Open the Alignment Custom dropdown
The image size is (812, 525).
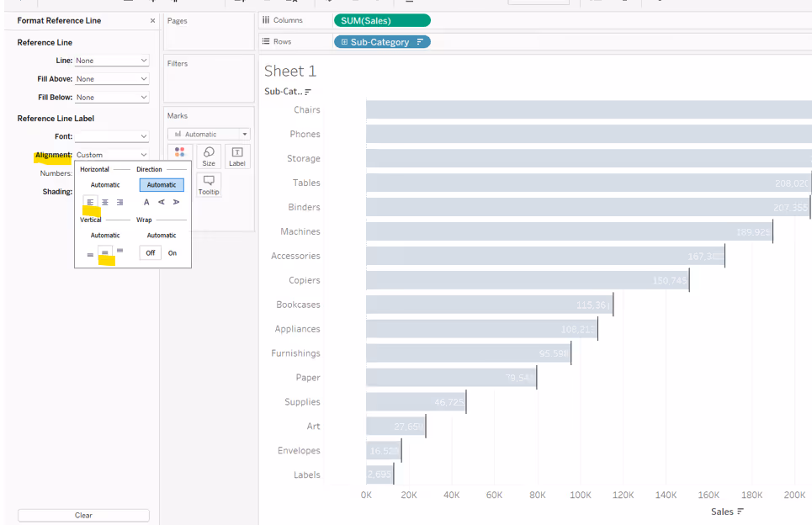point(112,155)
